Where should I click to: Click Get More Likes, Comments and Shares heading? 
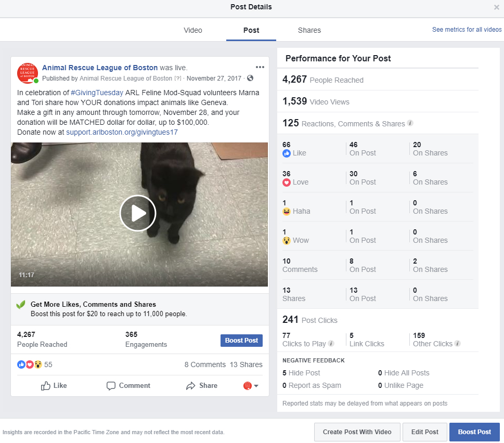(x=93, y=305)
